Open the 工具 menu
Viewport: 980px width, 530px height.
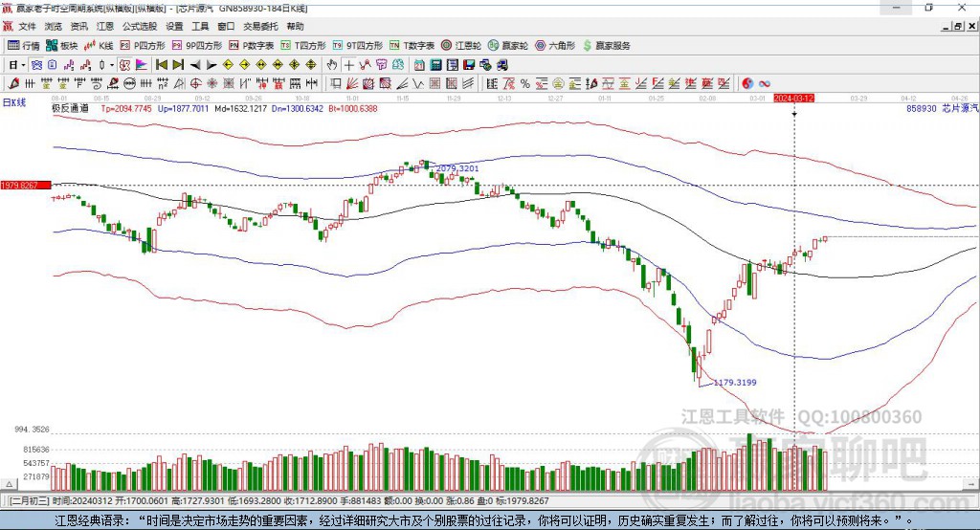200,26
